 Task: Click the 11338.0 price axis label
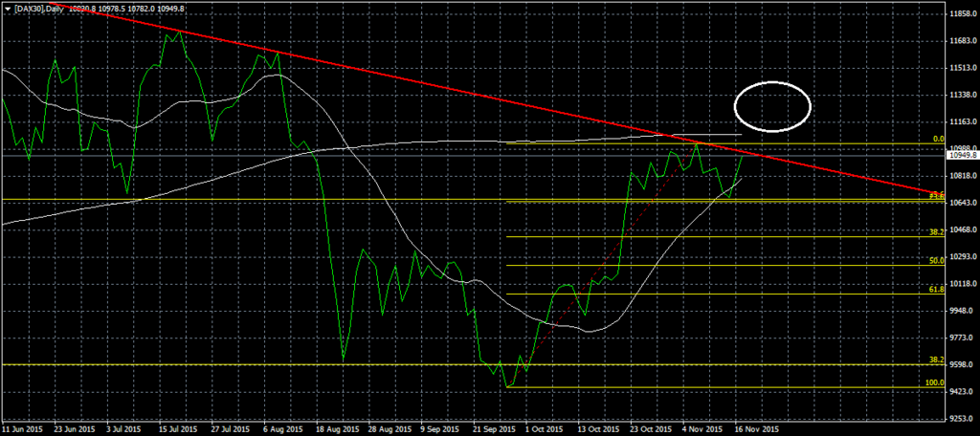961,95
